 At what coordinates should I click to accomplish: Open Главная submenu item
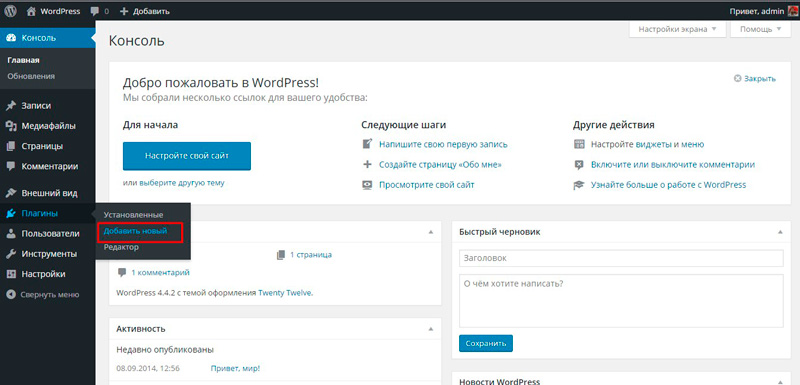(x=23, y=60)
